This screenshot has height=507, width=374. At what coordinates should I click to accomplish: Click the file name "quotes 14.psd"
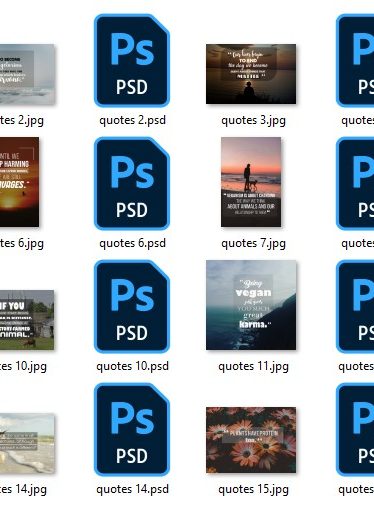pos(132,489)
